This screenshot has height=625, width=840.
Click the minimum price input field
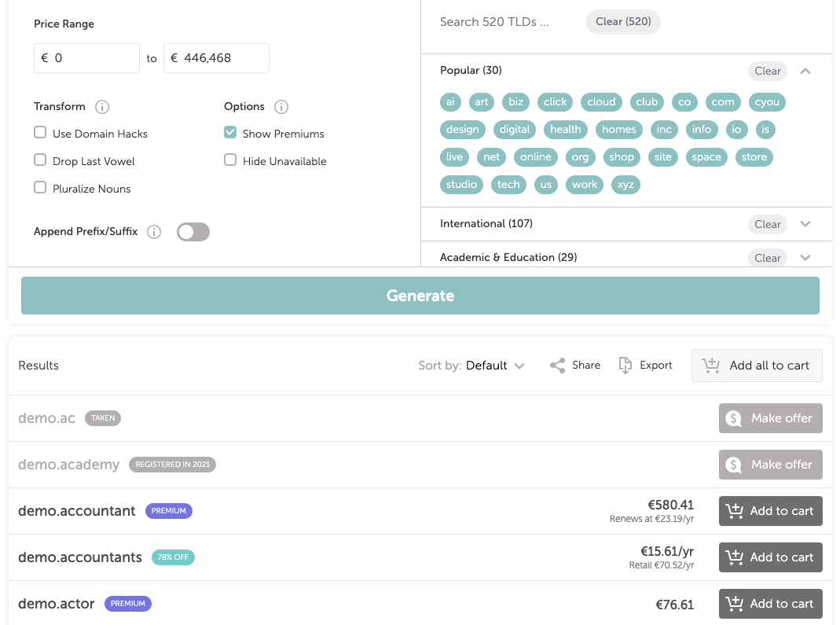click(86, 57)
